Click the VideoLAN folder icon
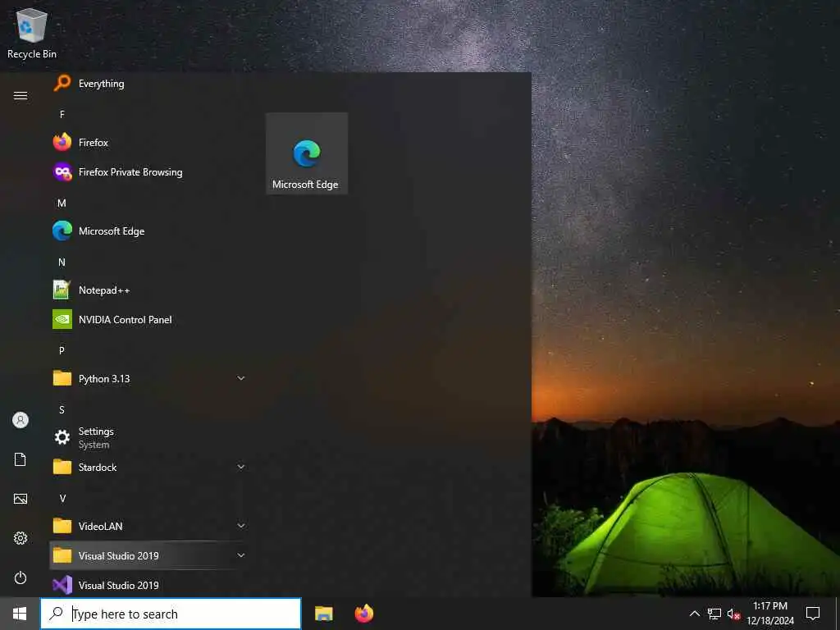The height and width of the screenshot is (630, 840). click(x=62, y=526)
